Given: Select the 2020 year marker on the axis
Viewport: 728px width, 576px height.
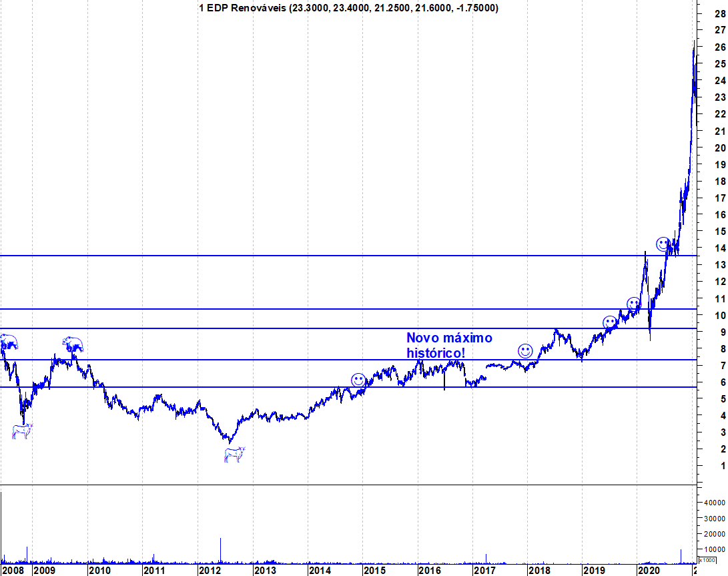Looking at the screenshot, I should (x=649, y=570).
